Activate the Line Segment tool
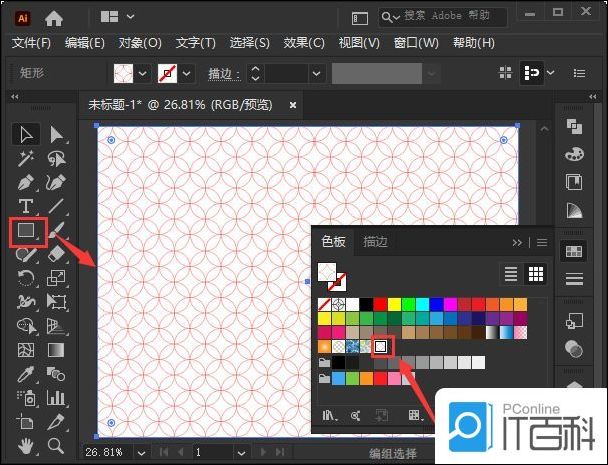608x465 pixels. pyautogui.click(x=57, y=206)
